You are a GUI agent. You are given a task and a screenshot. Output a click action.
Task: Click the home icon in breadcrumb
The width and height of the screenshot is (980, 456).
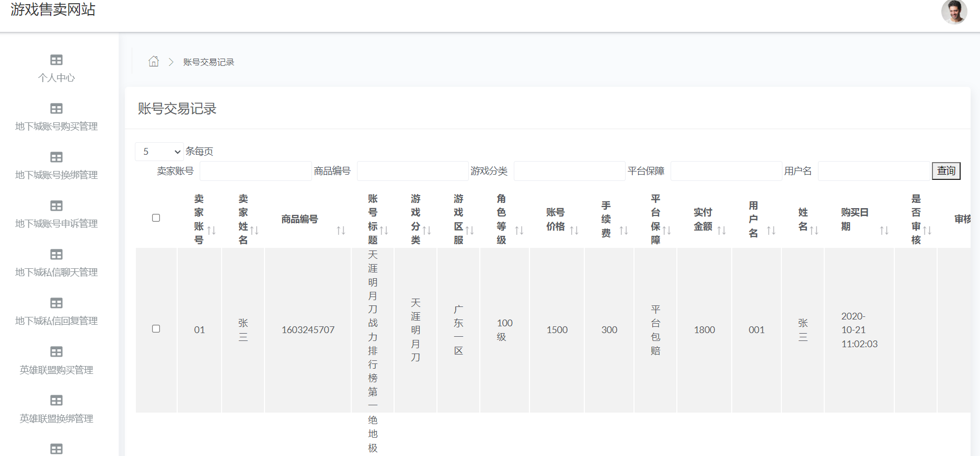coord(154,62)
